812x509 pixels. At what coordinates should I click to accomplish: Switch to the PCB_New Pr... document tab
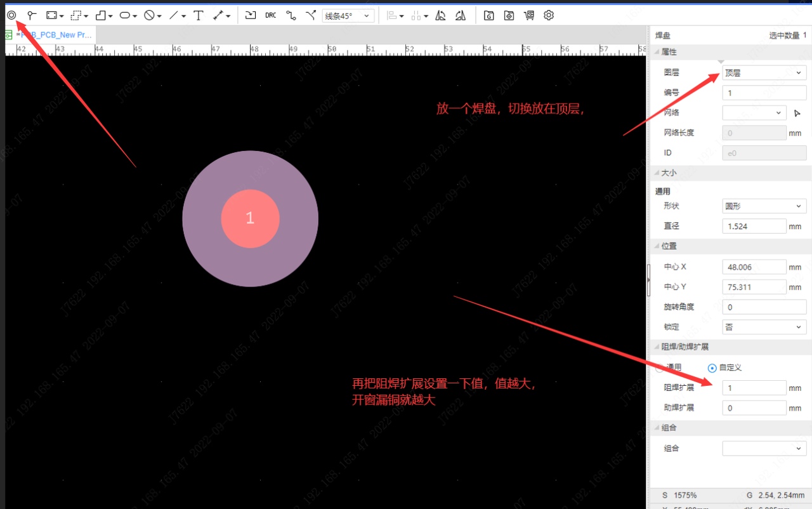point(51,35)
